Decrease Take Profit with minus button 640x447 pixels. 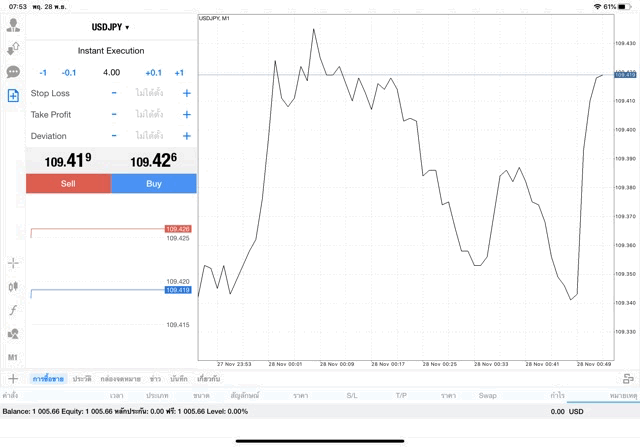pyautogui.click(x=114, y=114)
